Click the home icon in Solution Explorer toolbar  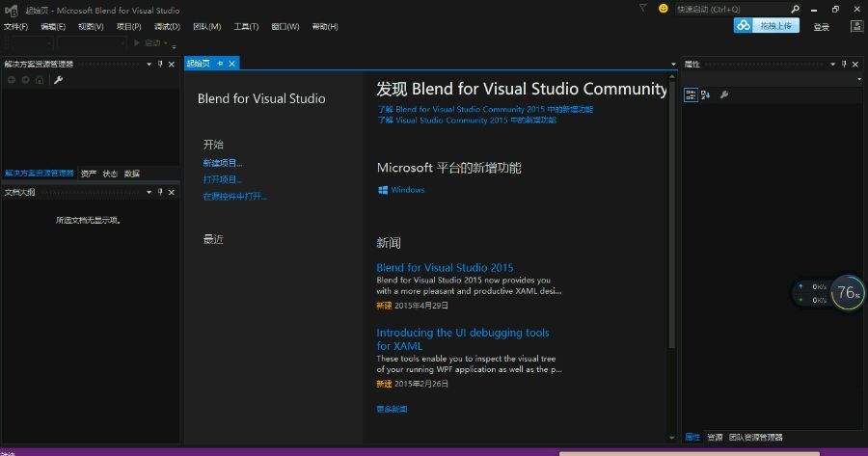point(40,80)
